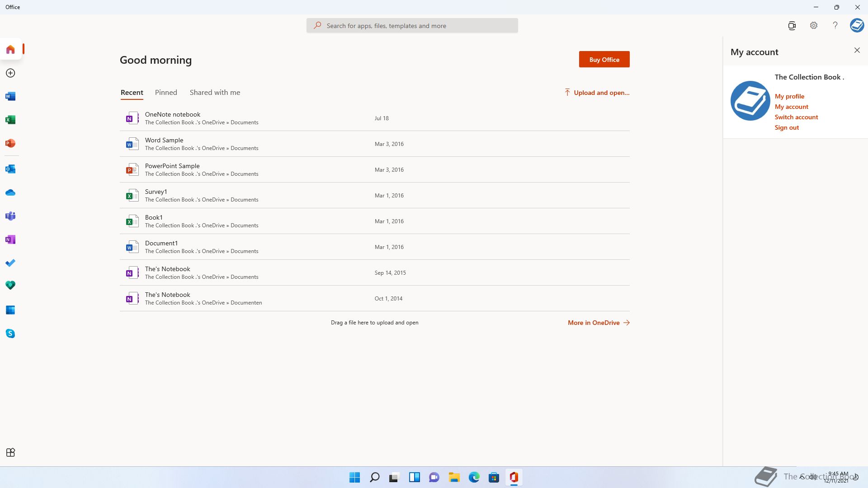This screenshot has height=488, width=868.
Task: Open My account link
Action: coord(791,107)
